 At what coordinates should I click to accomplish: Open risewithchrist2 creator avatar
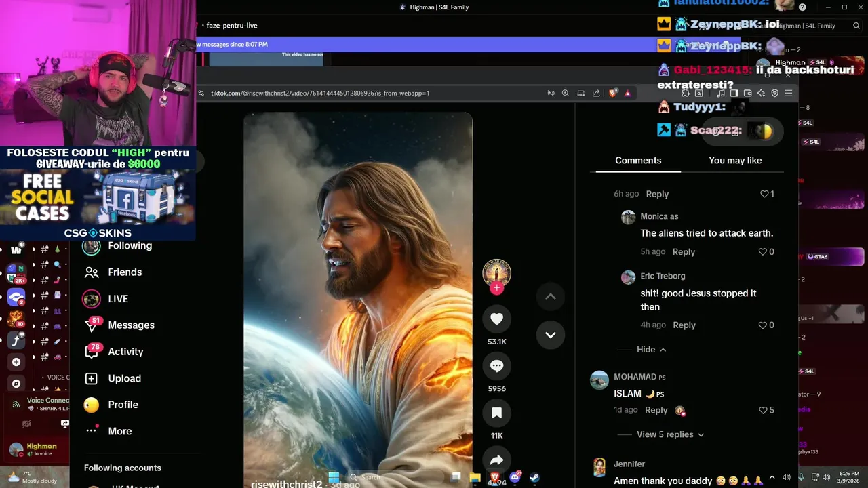click(496, 272)
